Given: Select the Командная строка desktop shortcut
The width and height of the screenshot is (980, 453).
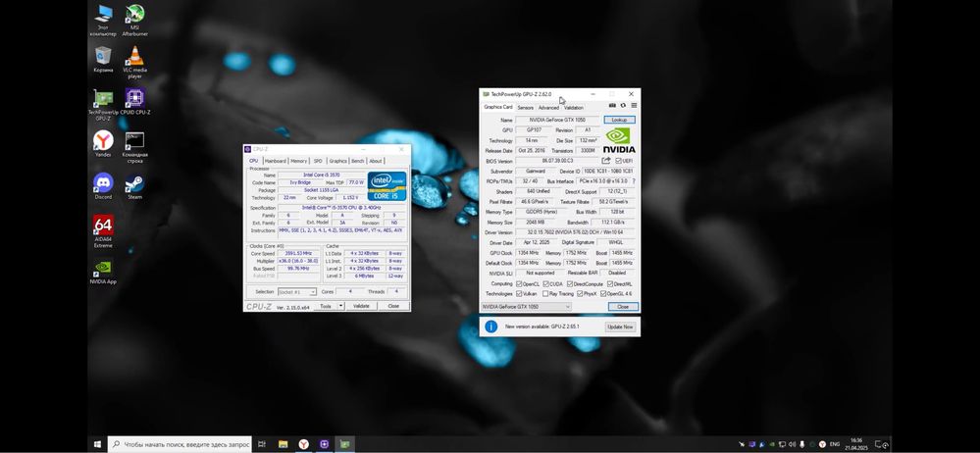Looking at the screenshot, I should point(135,147).
